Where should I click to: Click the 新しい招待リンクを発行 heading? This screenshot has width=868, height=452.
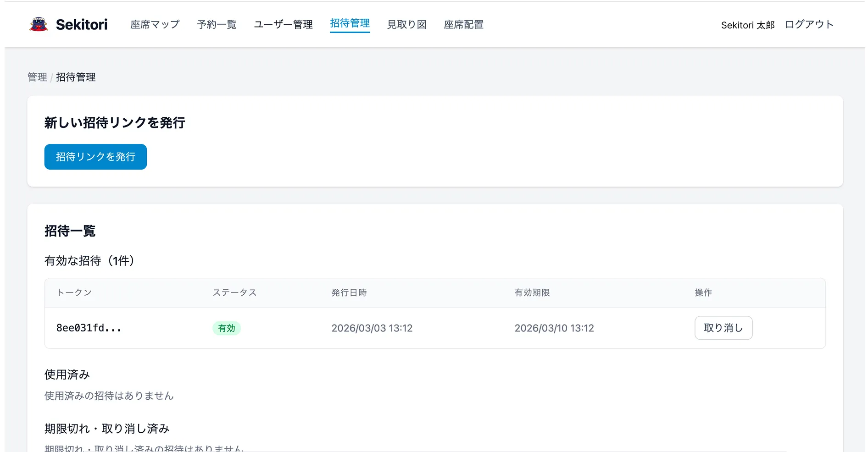[x=115, y=123]
